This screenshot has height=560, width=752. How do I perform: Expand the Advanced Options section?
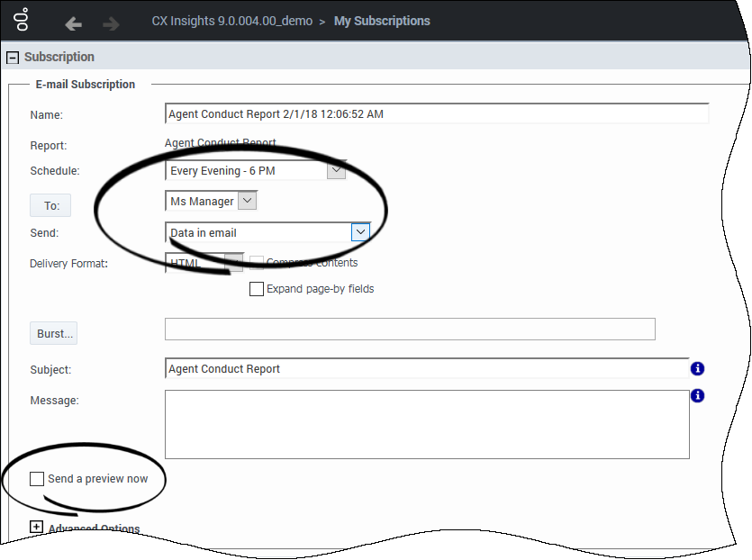[36, 527]
